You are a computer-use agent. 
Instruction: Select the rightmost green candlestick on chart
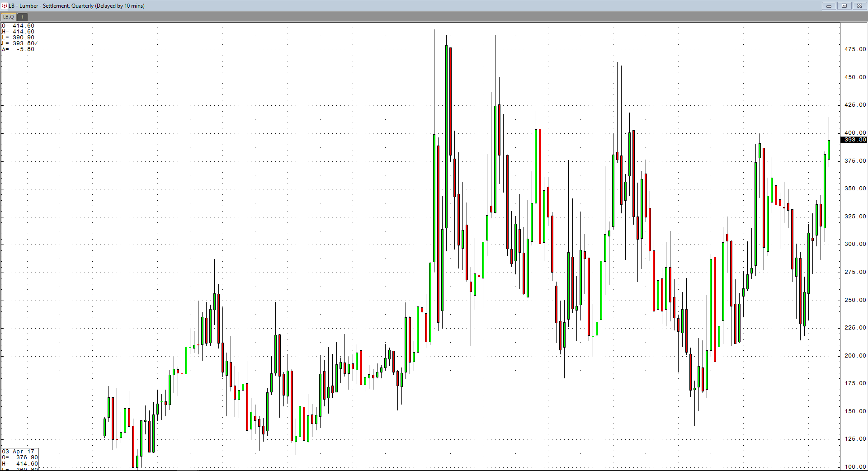click(829, 150)
